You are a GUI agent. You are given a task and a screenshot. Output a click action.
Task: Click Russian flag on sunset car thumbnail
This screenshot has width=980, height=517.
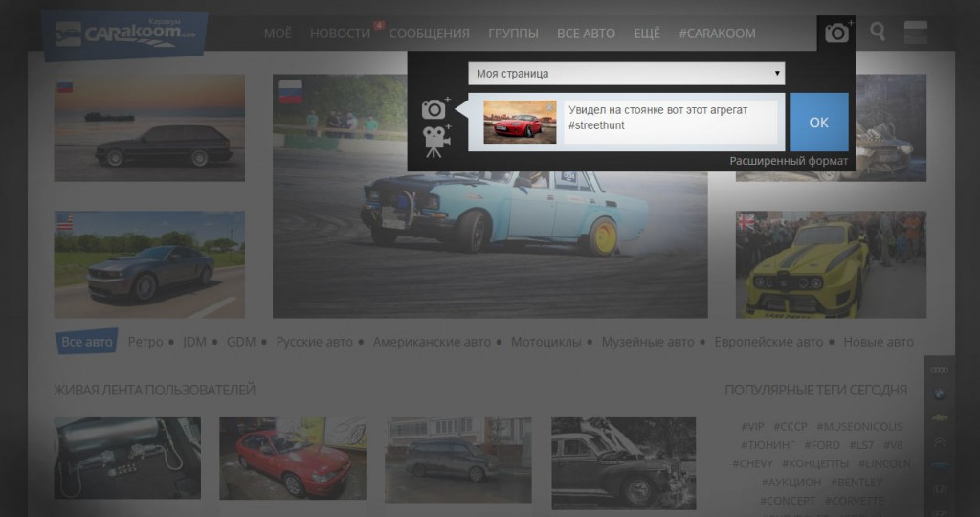pyautogui.click(x=65, y=87)
